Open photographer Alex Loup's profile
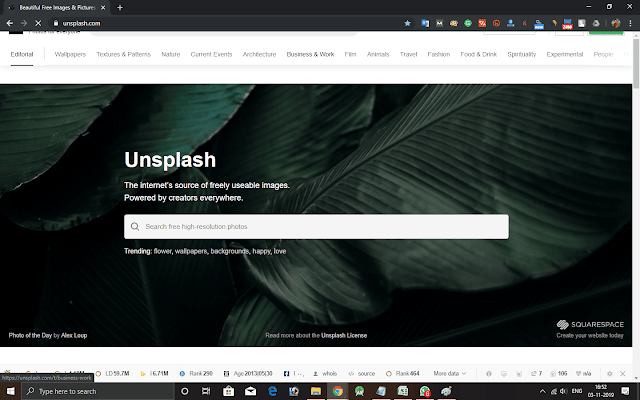This screenshot has width=640, height=400. coord(74,336)
